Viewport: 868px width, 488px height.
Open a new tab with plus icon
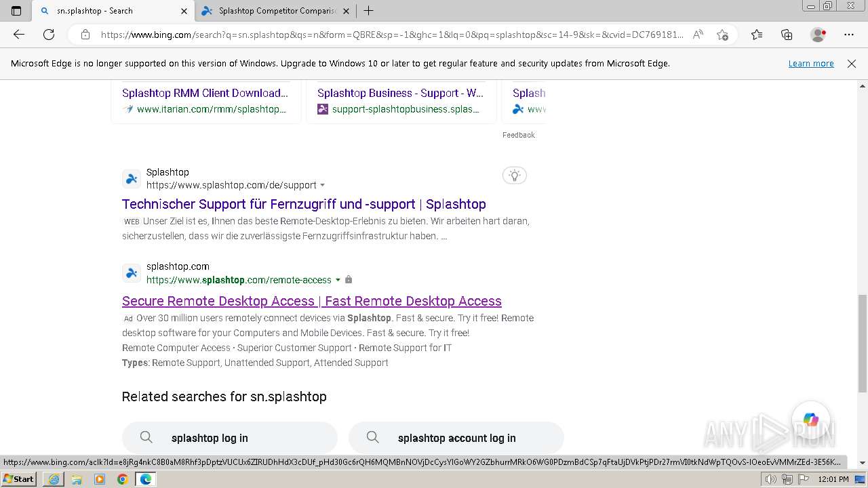tap(368, 11)
